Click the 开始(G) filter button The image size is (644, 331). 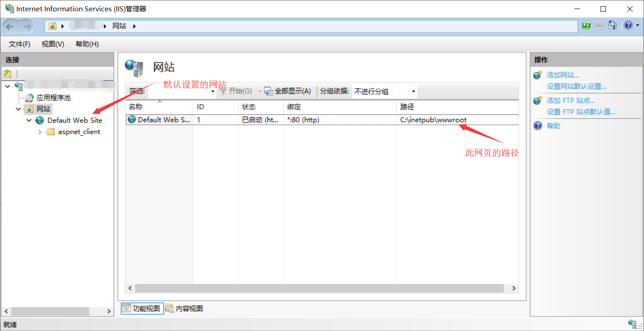235,91
